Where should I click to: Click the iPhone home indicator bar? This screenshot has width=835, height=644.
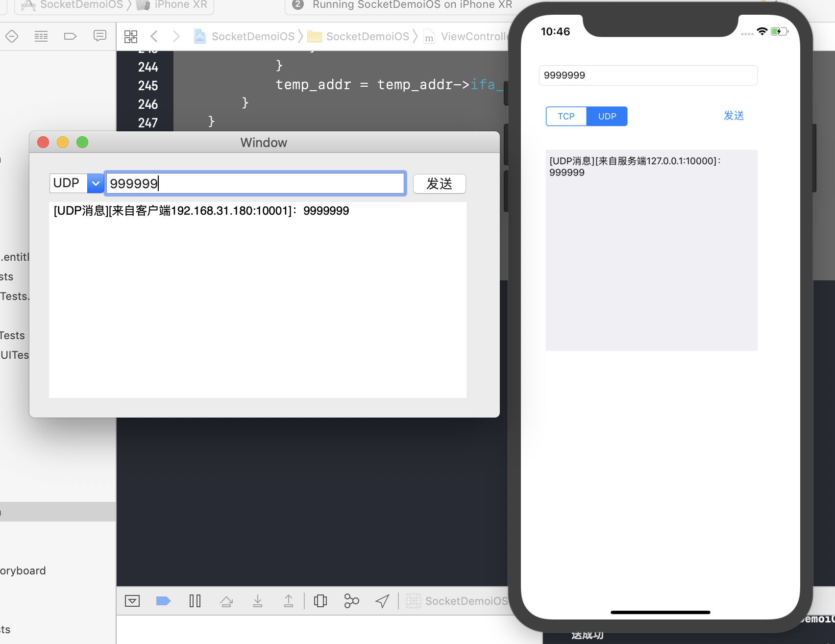tap(660, 612)
